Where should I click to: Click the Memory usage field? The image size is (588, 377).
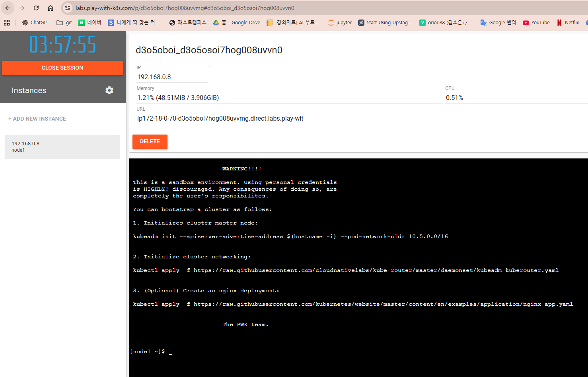click(x=289, y=98)
